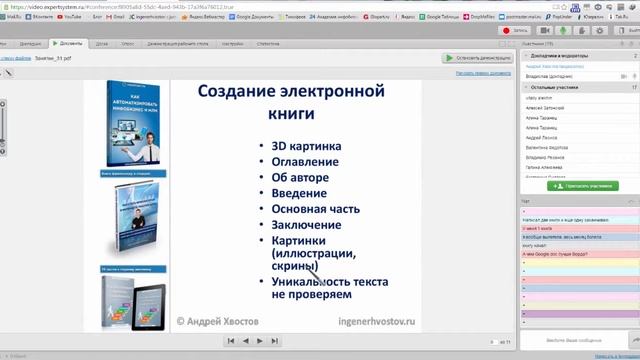Click the zoom slider handle on left edge

coord(2,139)
